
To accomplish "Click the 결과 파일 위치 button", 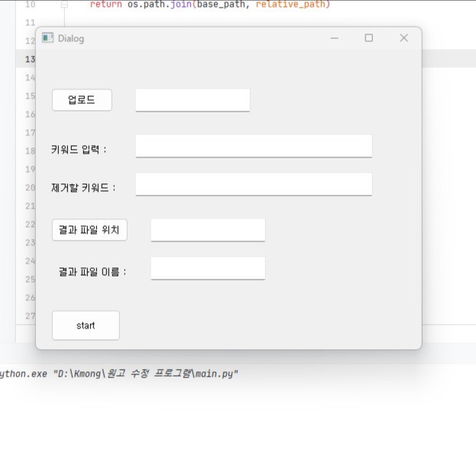I will point(89,230).
